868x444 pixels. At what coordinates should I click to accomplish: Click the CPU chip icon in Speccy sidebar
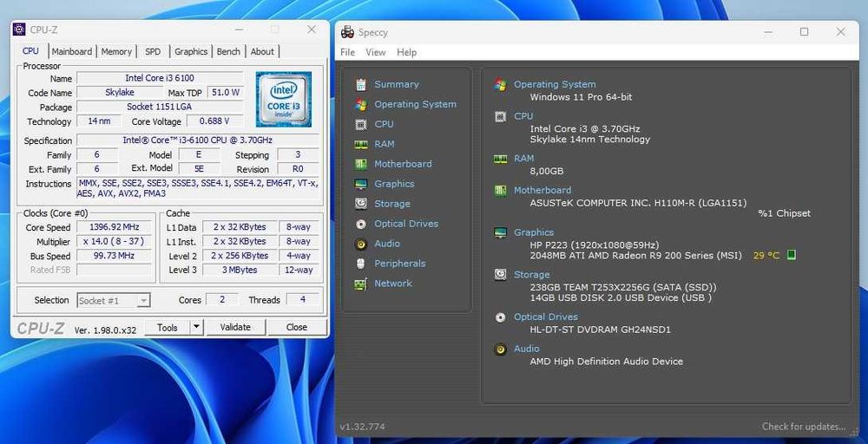pos(361,124)
